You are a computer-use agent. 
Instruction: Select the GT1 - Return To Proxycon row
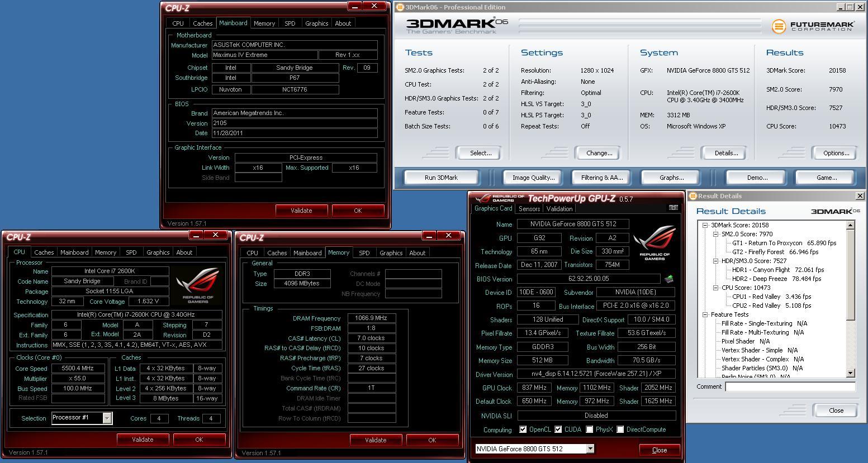[x=784, y=243]
